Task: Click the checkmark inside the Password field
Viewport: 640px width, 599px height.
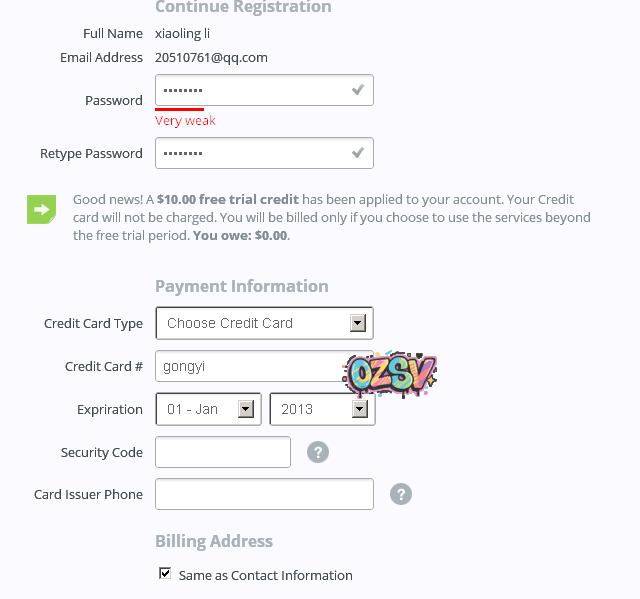Action: click(x=357, y=91)
